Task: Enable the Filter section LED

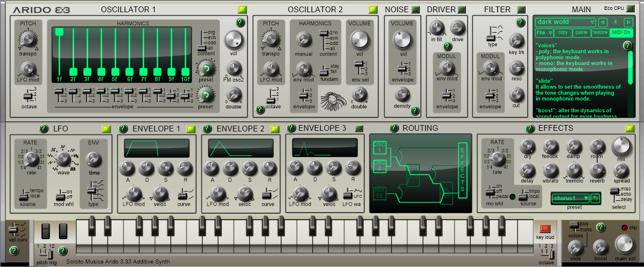Action: (x=521, y=9)
